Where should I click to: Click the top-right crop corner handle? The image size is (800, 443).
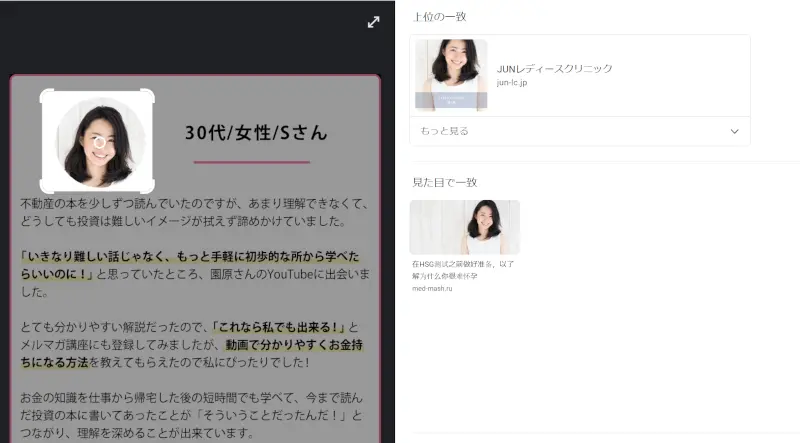(x=150, y=93)
